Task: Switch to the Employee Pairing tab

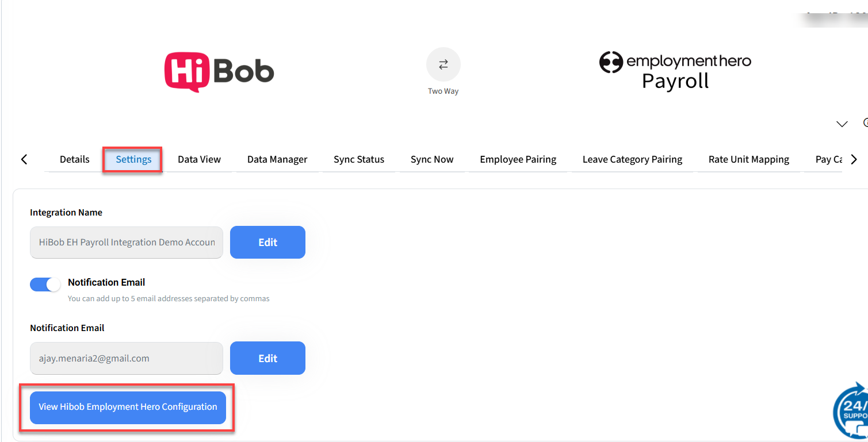Action: click(518, 159)
